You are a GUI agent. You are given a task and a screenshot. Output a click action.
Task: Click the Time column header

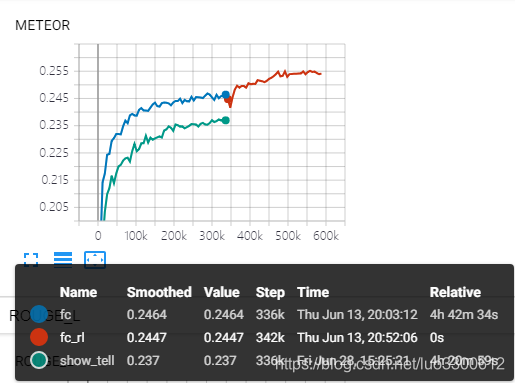coord(313,292)
